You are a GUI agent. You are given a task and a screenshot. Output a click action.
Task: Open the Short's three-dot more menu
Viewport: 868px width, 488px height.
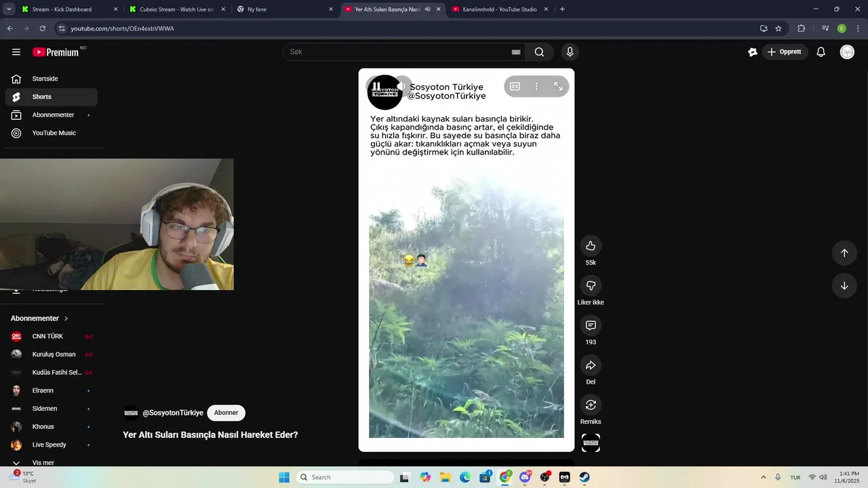536,86
